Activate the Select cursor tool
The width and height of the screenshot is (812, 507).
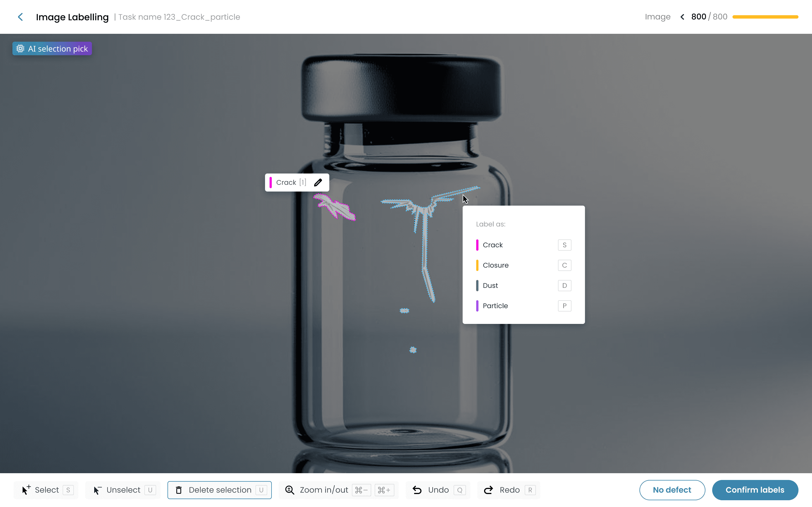(46, 490)
